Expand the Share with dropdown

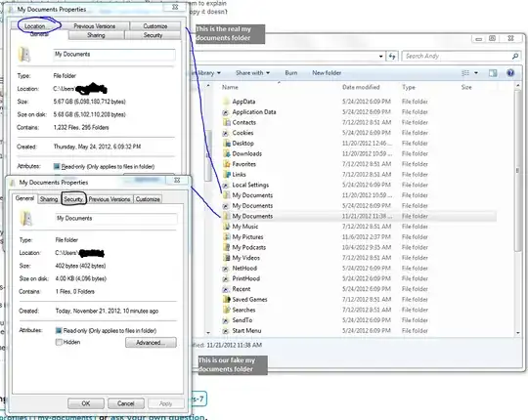click(x=252, y=73)
